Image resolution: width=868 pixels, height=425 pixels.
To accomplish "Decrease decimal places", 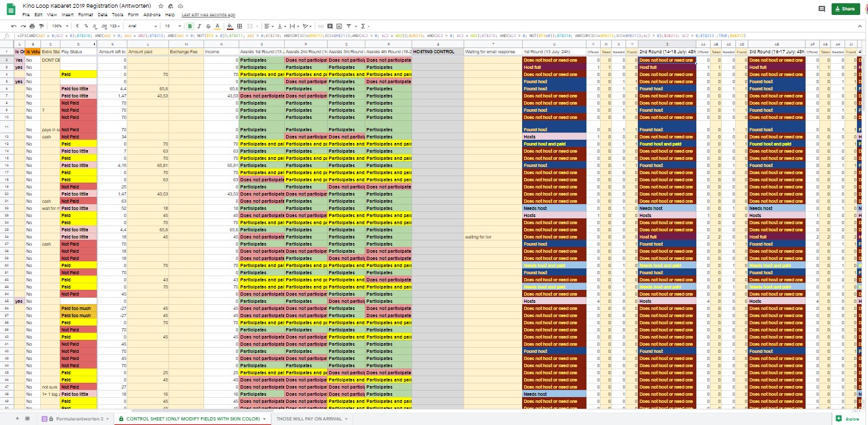I will 94,26.
